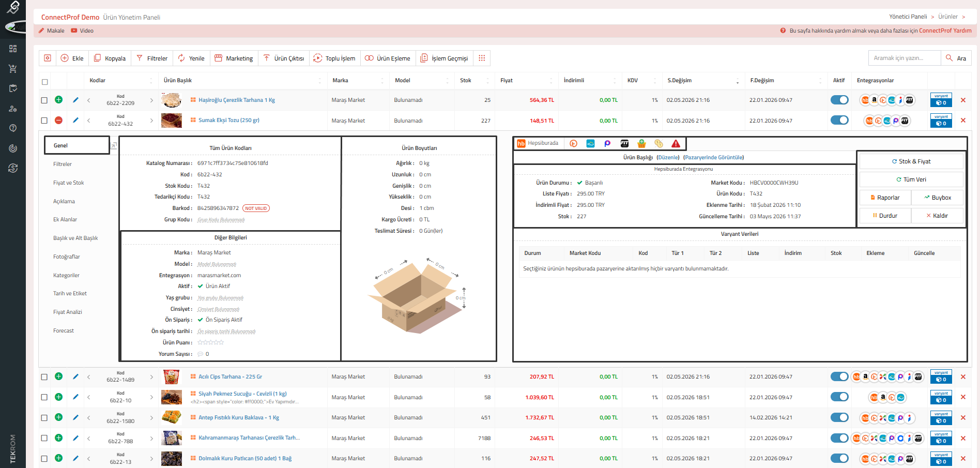Expand the Haşiroğlu Çerezlik Tarhana row with the plus
Viewport: 980px width, 468px height.
pos(59,100)
